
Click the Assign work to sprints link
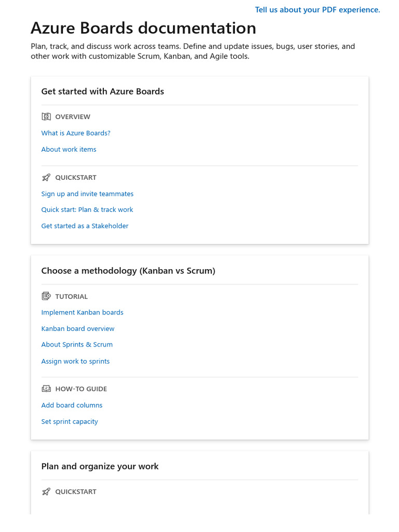pyautogui.click(x=75, y=362)
